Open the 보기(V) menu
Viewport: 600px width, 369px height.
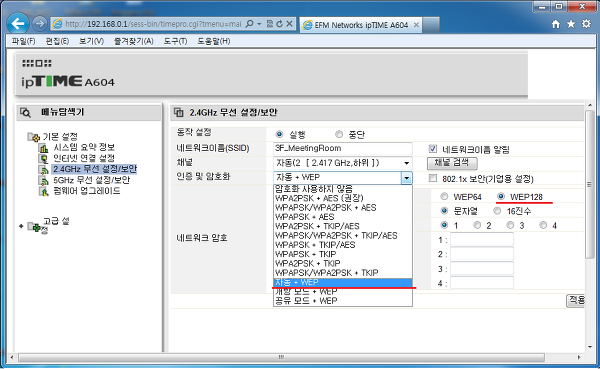tap(91, 41)
